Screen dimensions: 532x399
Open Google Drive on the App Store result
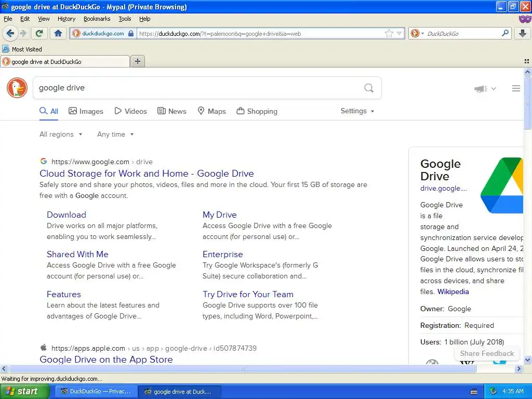(106, 360)
